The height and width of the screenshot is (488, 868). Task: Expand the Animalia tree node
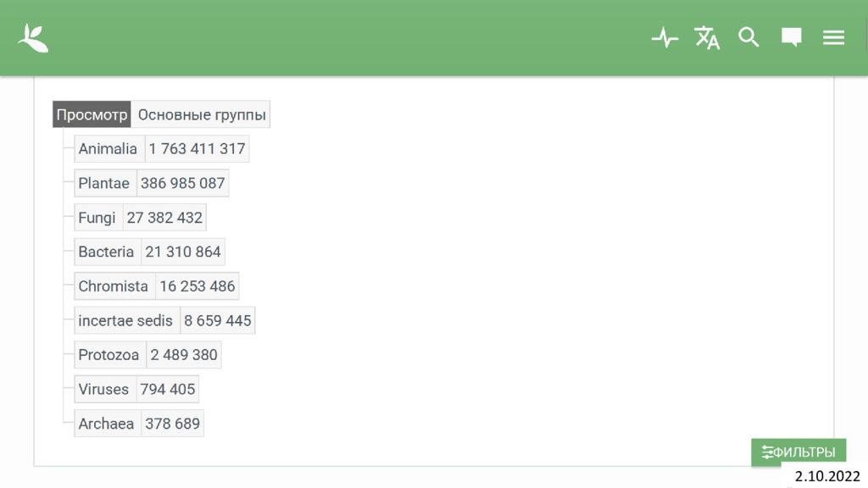pyautogui.click(x=109, y=149)
